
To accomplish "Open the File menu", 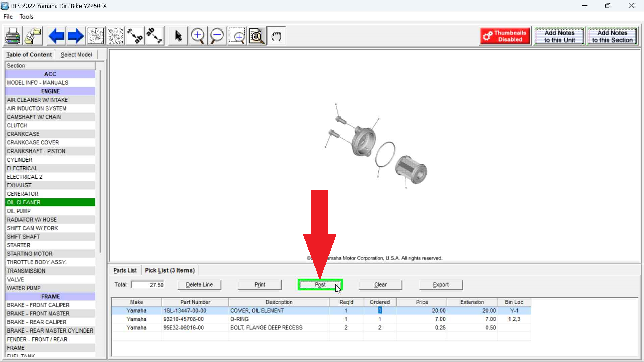I will (8, 17).
